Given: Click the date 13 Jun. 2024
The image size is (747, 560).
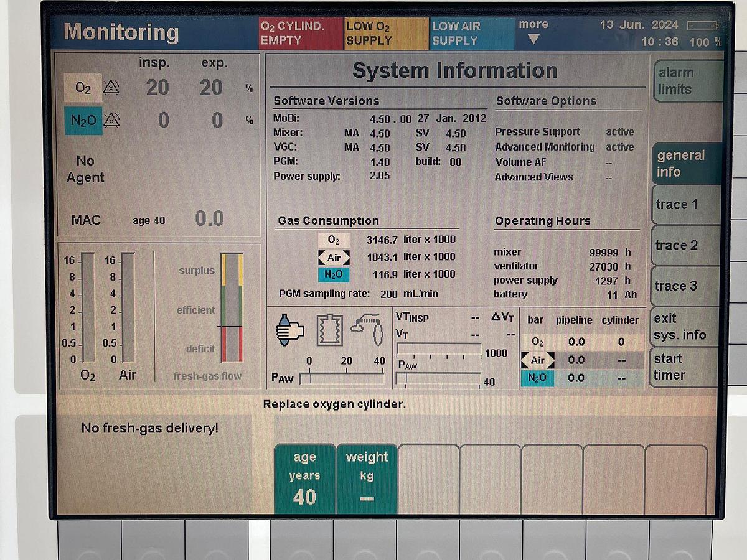Looking at the screenshot, I should 639,25.
